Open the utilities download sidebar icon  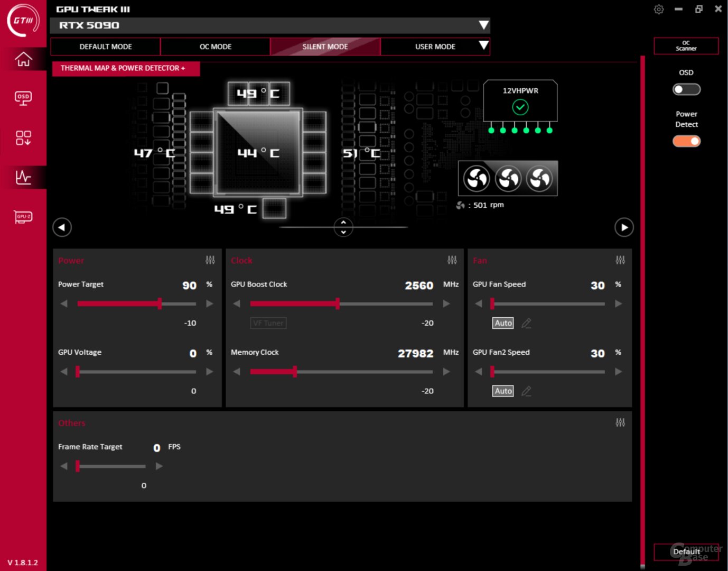pos(23,138)
